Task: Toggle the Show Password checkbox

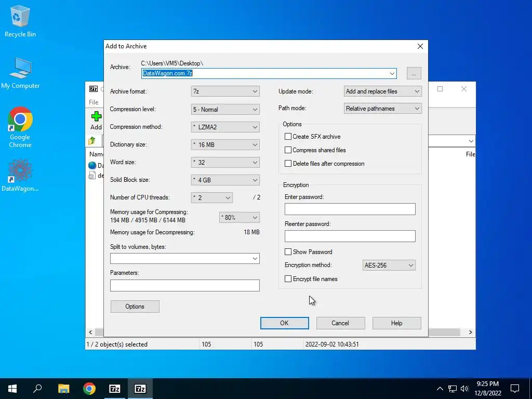Action: [x=288, y=252]
